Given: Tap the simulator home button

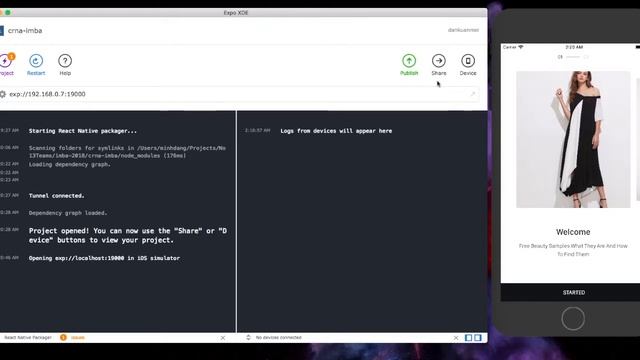Looking at the screenshot, I should click(573, 318).
